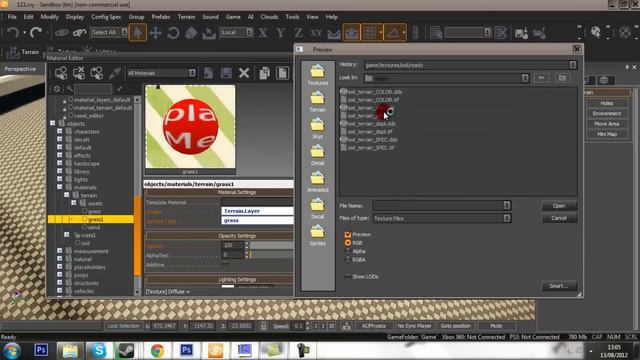
Task: Toggle the snap-to-grid icon
Action: tap(370, 33)
